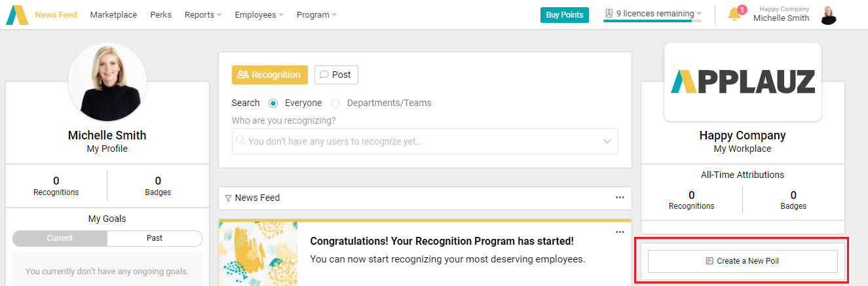Click the licences remaining progress bar

point(652,22)
